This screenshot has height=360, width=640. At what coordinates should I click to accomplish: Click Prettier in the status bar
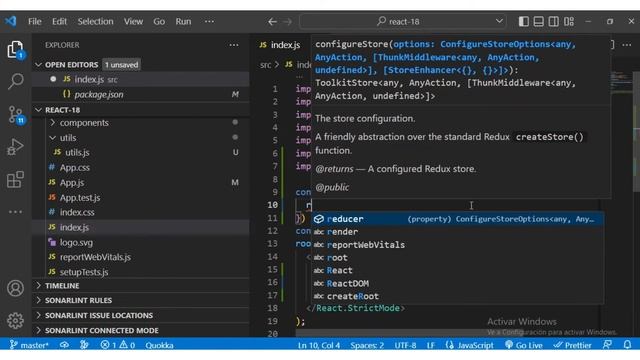572,345
